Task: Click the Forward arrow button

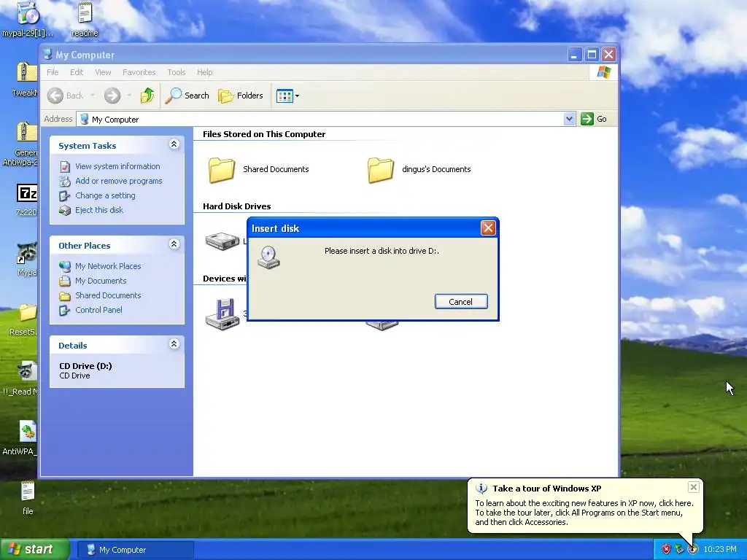Action: pyautogui.click(x=112, y=96)
